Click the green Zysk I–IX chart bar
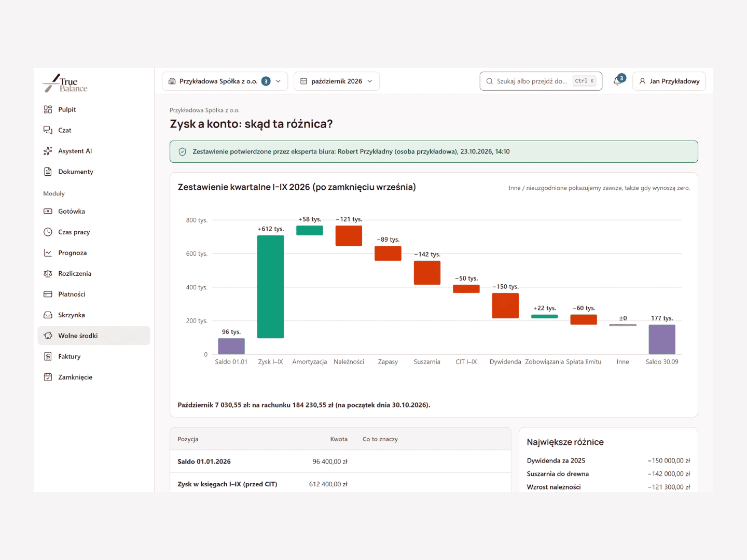 pos(270,287)
